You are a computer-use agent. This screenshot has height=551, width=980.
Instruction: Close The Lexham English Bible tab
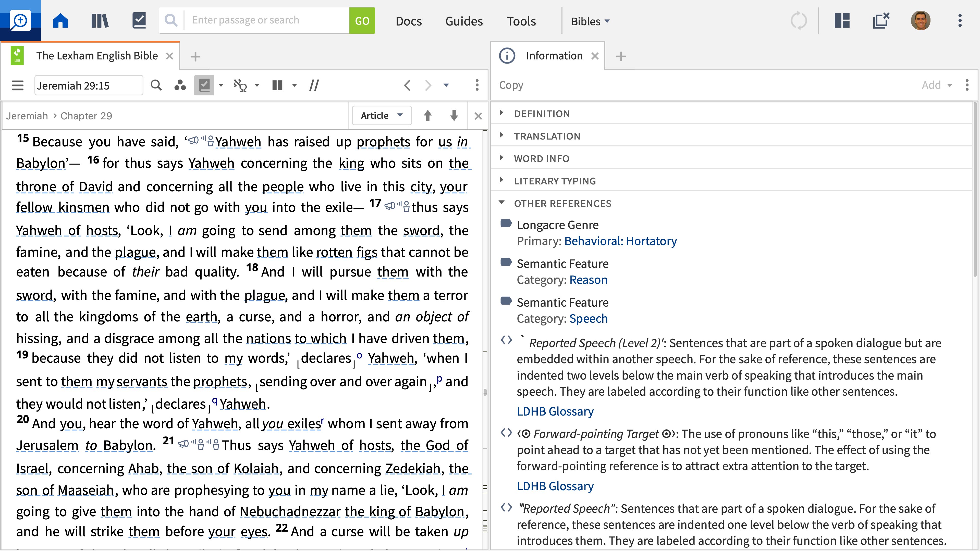170,56
